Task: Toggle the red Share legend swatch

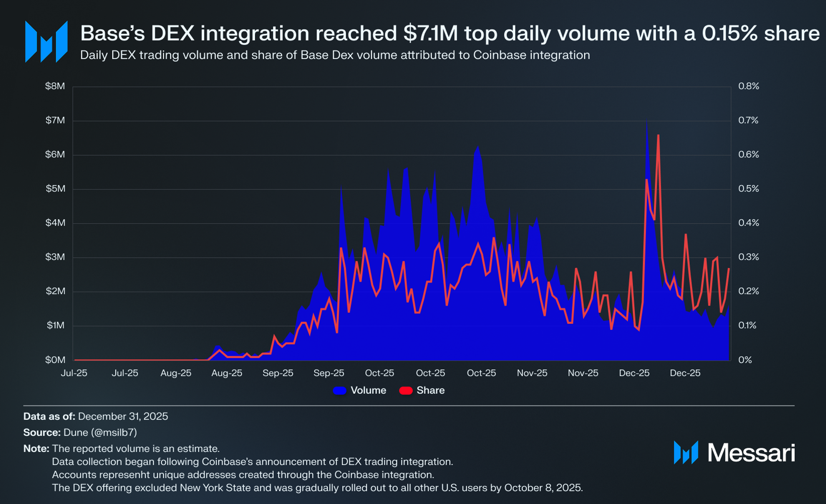Action: (x=406, y=391)
